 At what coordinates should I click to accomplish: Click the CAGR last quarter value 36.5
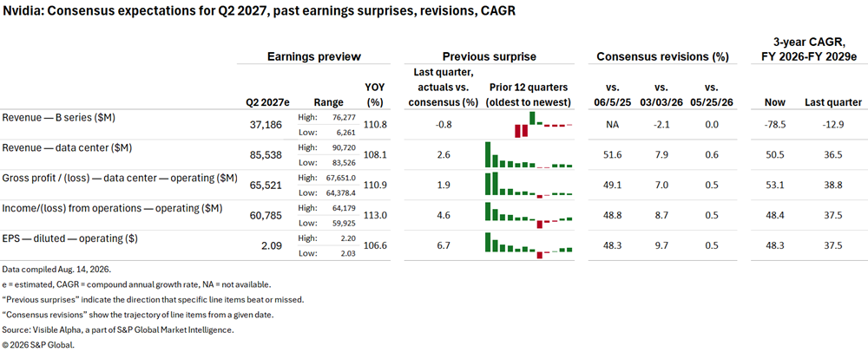(x=832, y=155)
